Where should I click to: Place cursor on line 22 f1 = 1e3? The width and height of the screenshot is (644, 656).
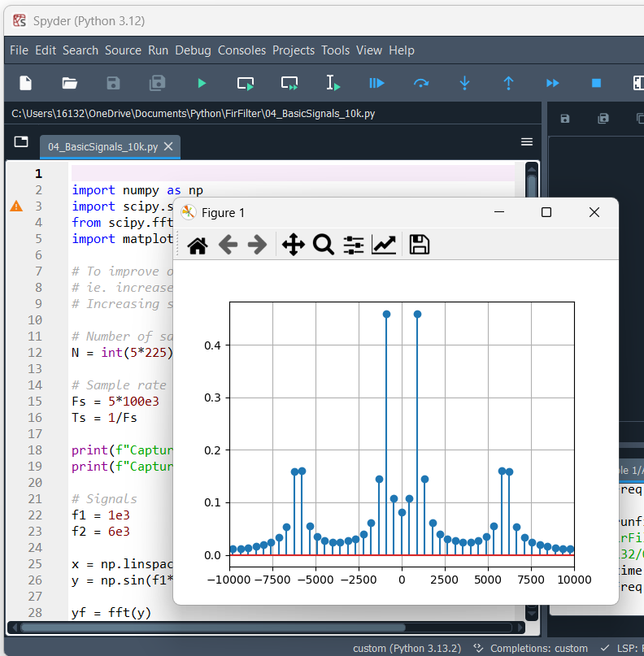coord(101,515)
